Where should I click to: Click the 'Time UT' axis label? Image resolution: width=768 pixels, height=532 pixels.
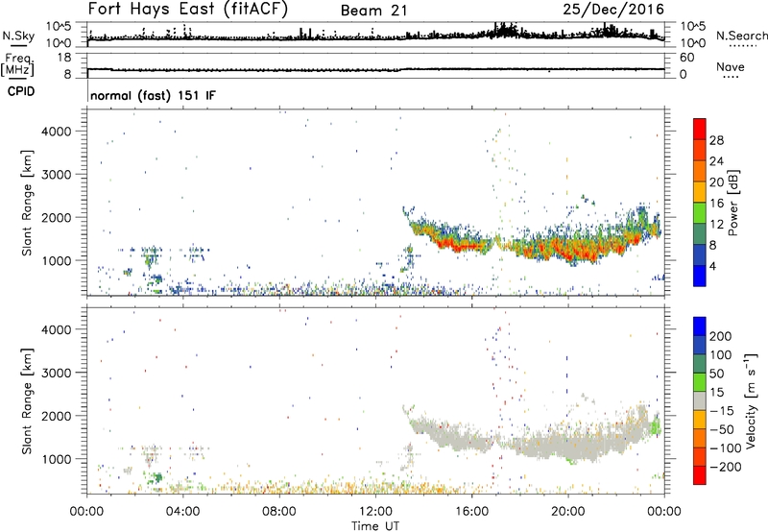(375, 525)
